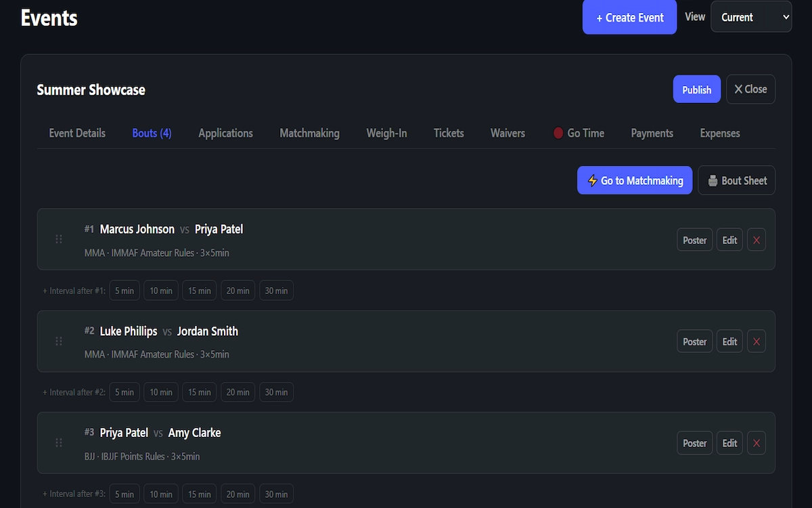Add 15 min interval after bout #2
Viewport: 812px width, 508px height.
point(200,392)
